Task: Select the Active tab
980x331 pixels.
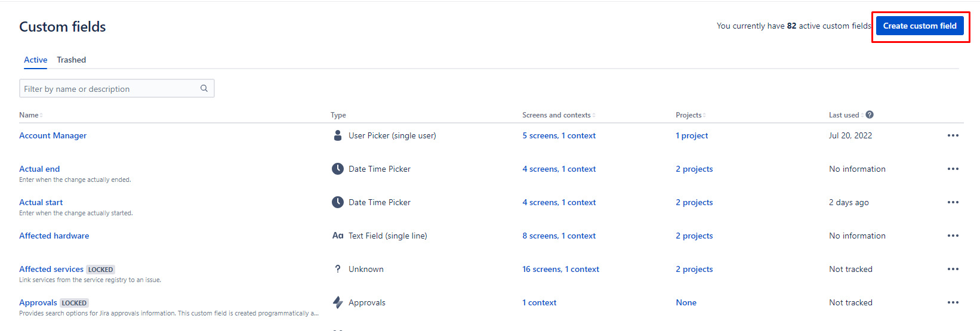Action: (x=36, y=60)
